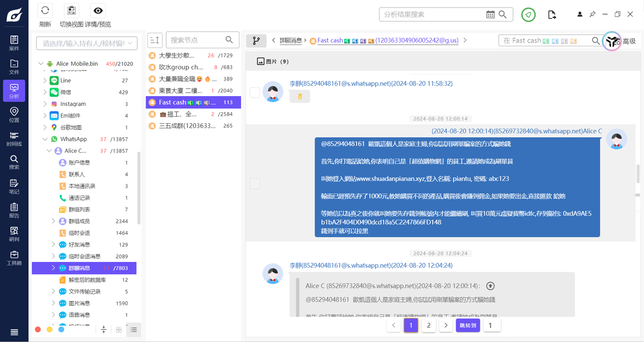Navigate back with breadcrumb left arrow
644x342 pixels.
274,40
